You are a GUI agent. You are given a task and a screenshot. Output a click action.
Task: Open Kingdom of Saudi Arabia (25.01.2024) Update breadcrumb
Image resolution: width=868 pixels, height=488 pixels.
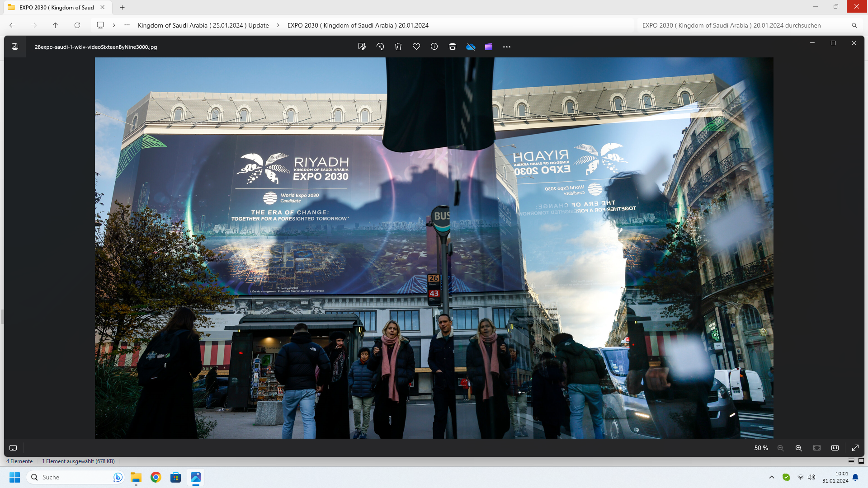203,25
